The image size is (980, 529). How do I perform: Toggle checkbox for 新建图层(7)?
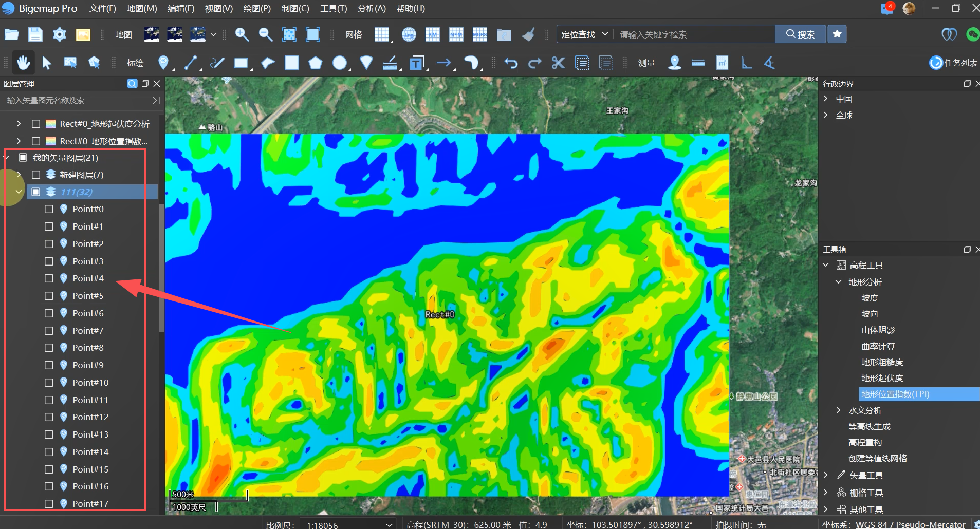click(x=36, y=175)
